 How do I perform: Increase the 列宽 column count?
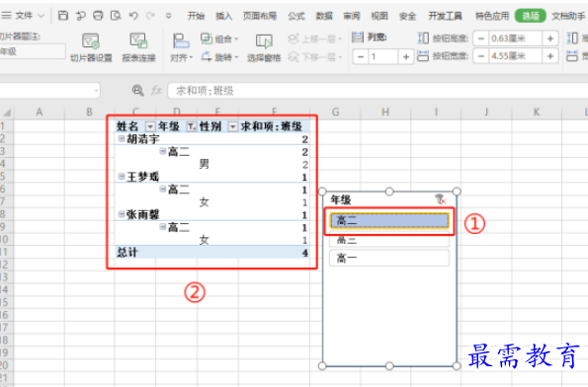pos(406,57)
